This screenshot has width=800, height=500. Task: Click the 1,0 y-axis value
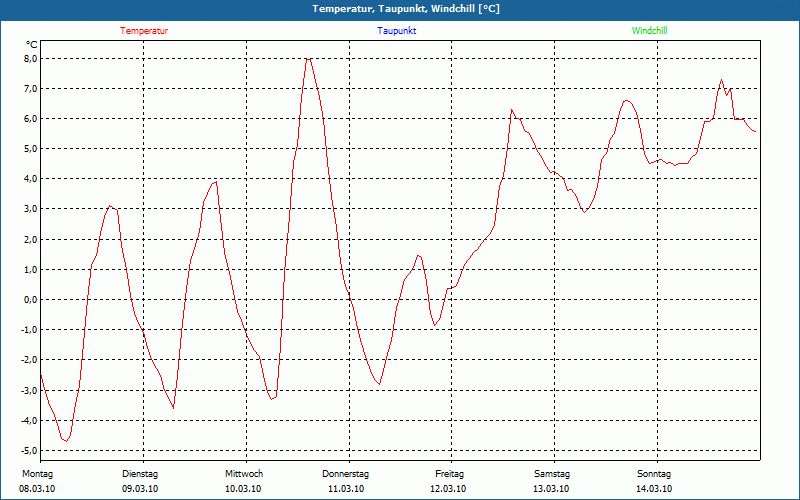click(31, 270)
